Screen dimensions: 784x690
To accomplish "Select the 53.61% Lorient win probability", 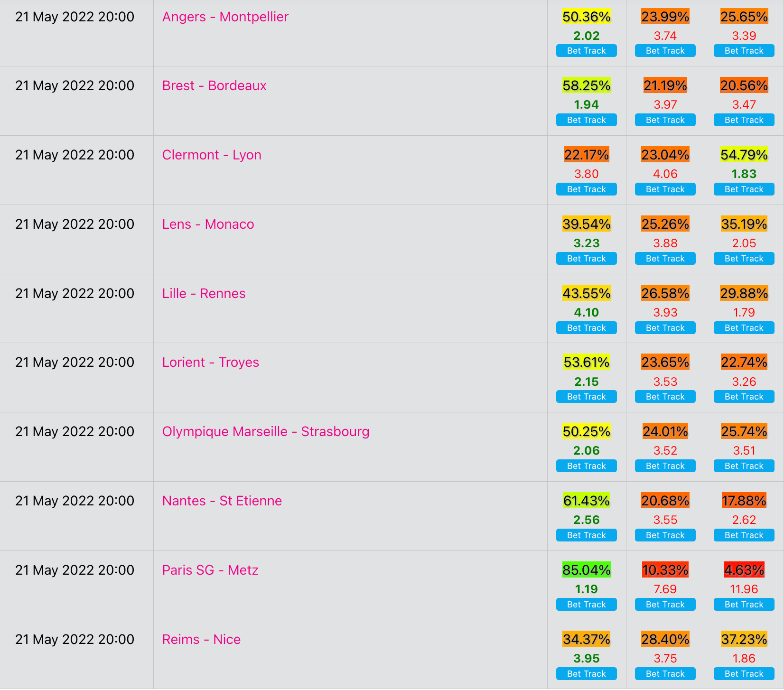I will click(x=587, y=362).
